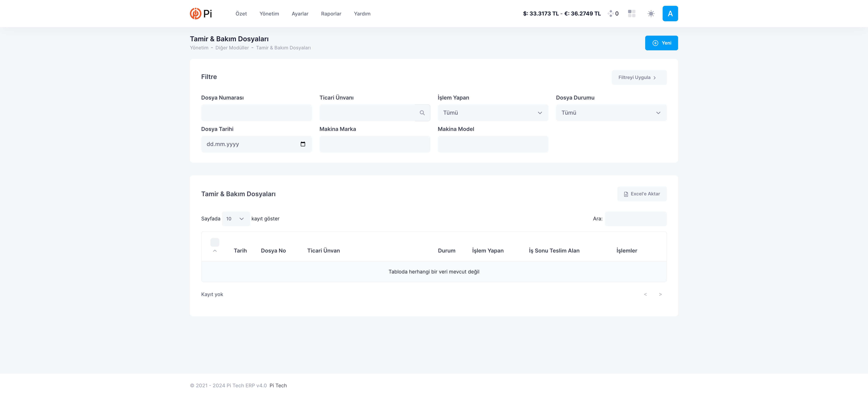Click the notification diamonds icon showing 0
Viewport: 868px width, 397px height.
pyautogui.click(x=611, y=14)
